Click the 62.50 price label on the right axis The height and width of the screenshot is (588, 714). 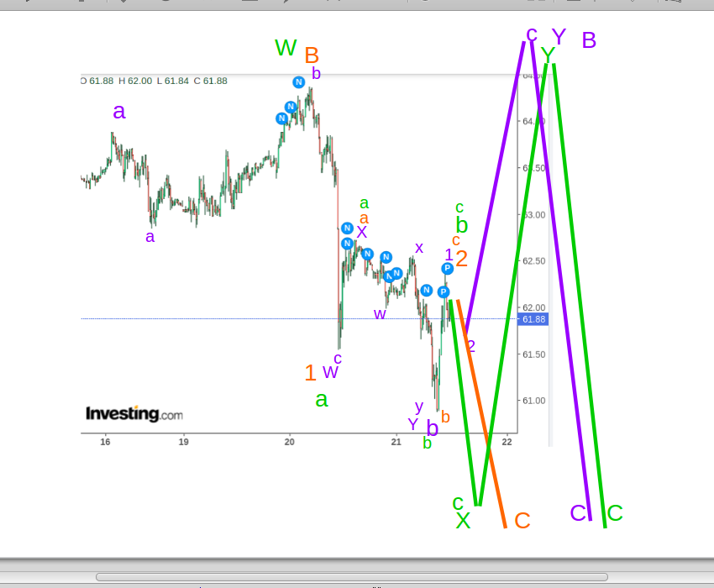[x=534, y=261]
